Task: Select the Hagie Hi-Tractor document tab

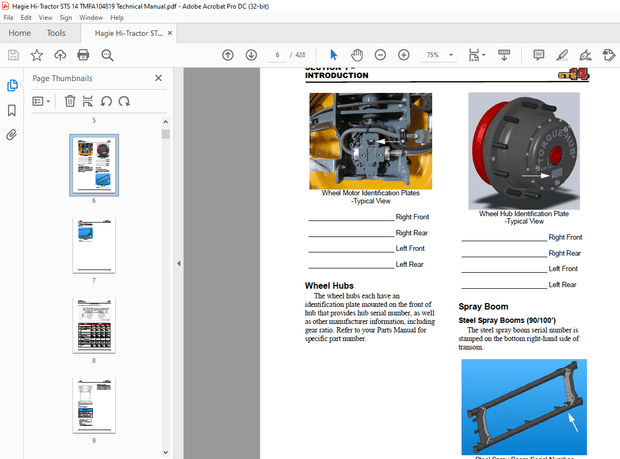Action: [x=129, y=33]
